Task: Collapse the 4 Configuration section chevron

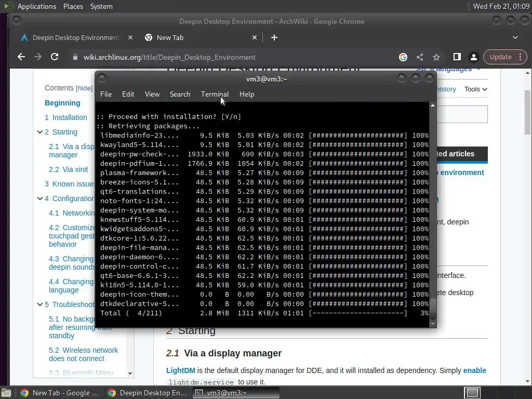Action: click(x=39, y=198)
